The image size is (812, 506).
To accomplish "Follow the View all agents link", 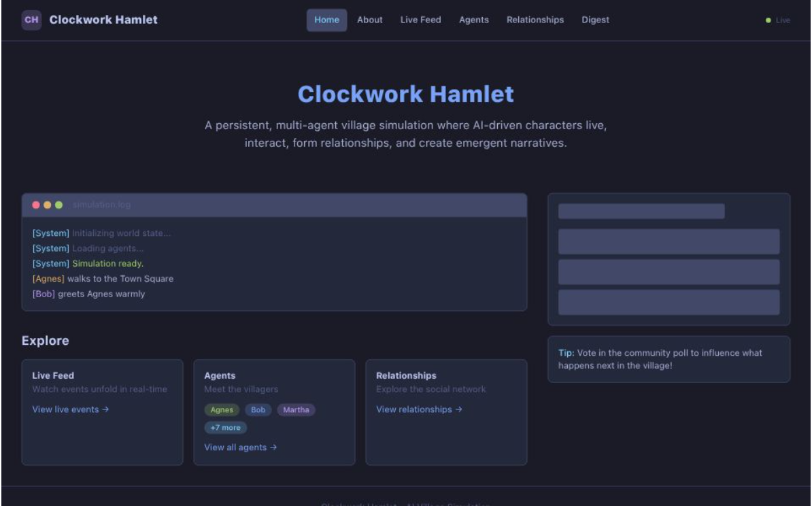I will tap(241, 447).
